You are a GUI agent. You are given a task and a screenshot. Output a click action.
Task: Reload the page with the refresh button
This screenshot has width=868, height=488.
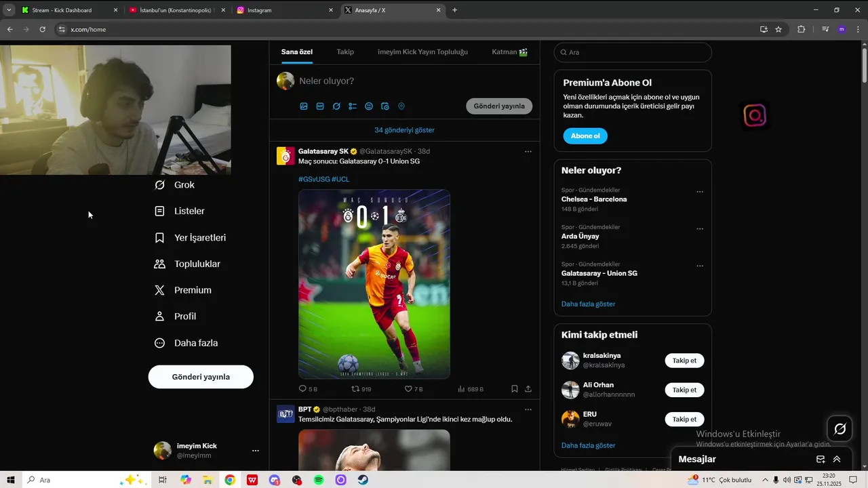coord(42,29)
